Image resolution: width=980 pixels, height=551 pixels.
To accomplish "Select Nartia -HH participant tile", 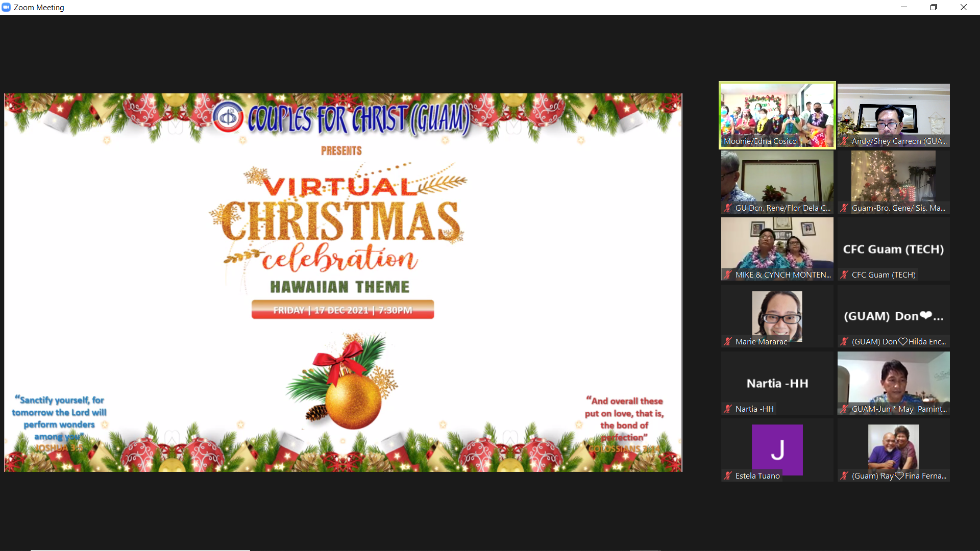I will (777, 383).
